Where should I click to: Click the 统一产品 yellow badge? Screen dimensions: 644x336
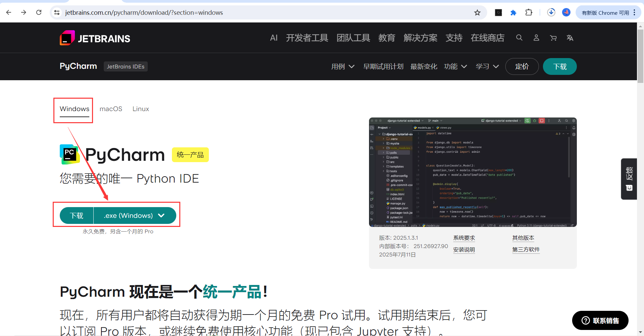pos(190,155)
